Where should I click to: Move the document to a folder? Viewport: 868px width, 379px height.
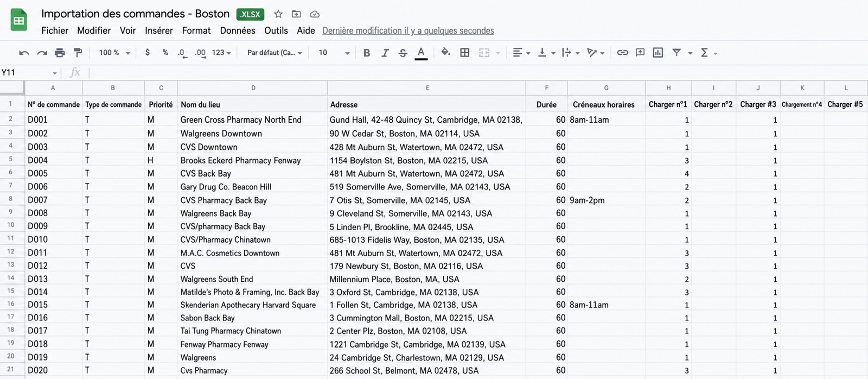coord(296,14)
